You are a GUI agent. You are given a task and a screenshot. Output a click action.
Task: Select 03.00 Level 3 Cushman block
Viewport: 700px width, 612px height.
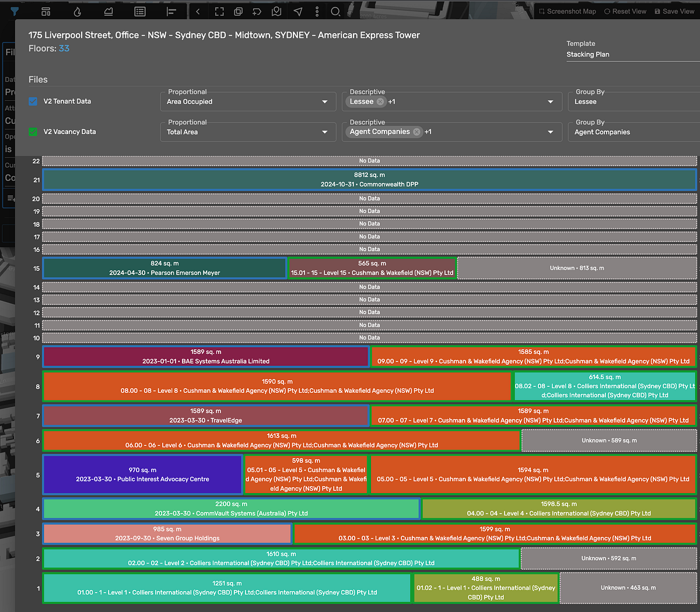495,534
